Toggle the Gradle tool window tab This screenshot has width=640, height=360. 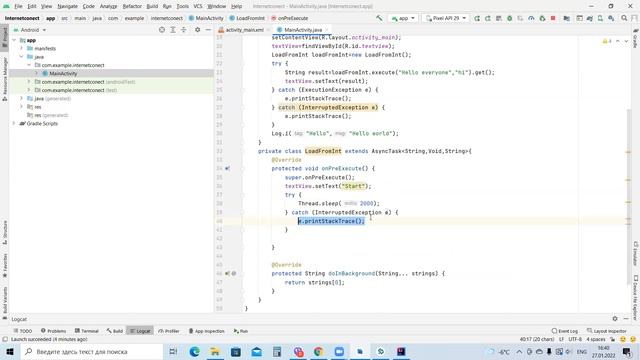[636, 38]
